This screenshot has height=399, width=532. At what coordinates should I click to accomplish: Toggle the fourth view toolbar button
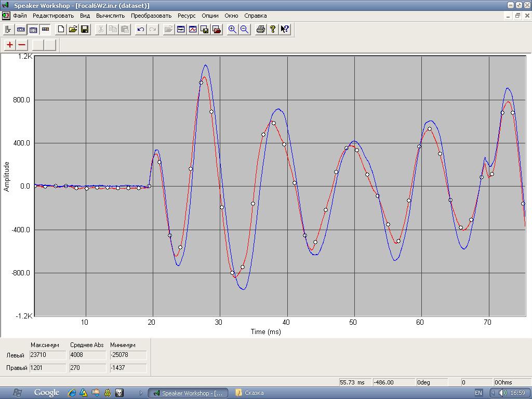[x=45, y=30]
